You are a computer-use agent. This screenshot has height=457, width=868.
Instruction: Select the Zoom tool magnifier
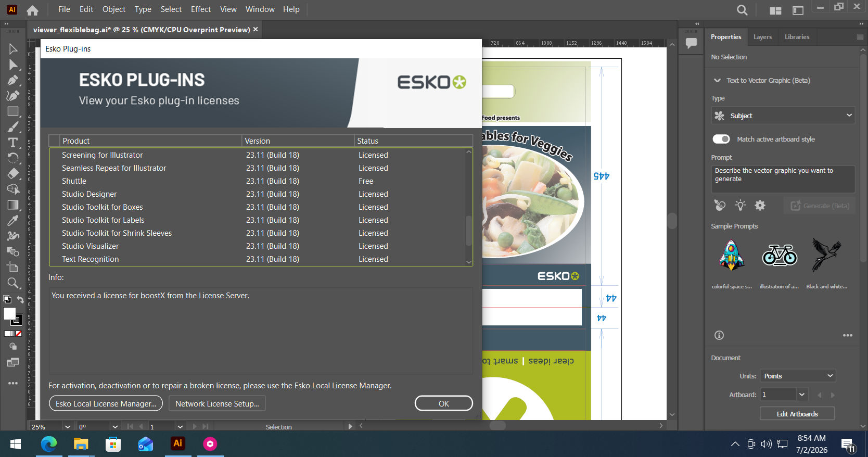(13, 283)
